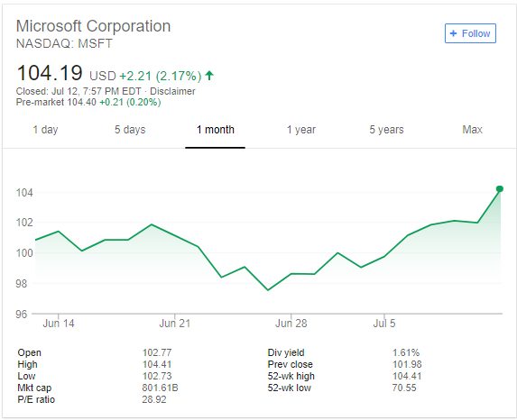Switch to the 5 days tab
Image resolution: width=517 pixels, height=420 pixels.
point(130,130)
